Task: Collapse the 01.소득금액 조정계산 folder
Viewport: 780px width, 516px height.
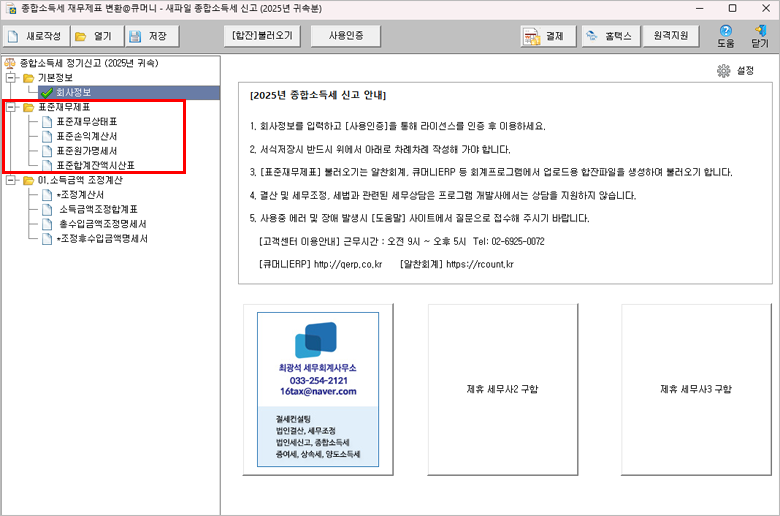Action: (x=10, y=180)
